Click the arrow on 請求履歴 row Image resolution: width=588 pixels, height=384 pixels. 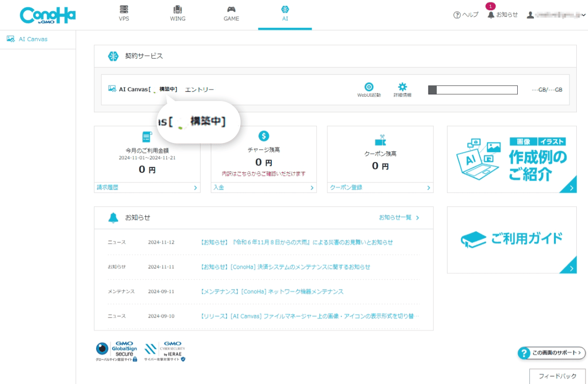tap(195, 187)
